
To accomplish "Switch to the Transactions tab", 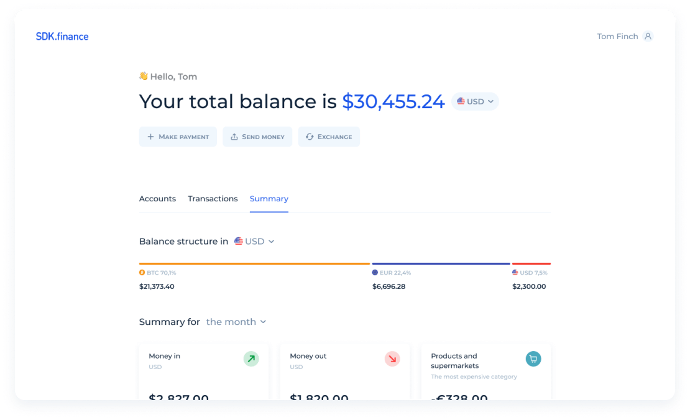I will [x=213, y=199].
